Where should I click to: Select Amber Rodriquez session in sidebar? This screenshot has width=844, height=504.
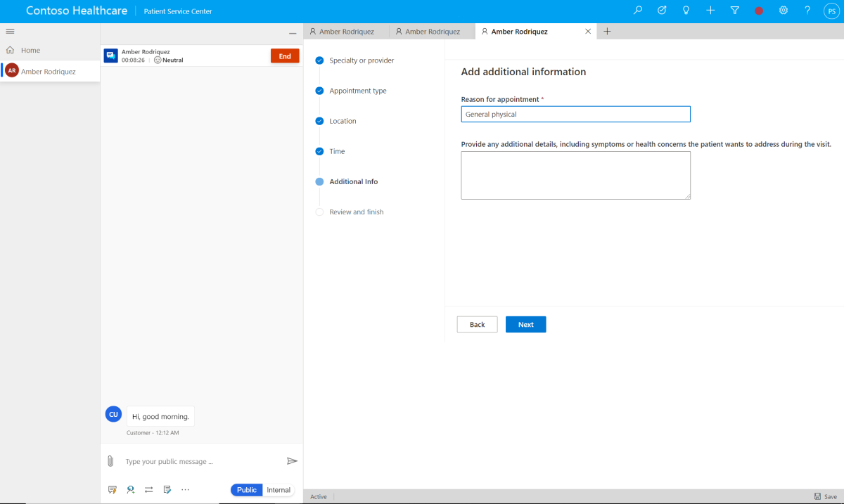(49, 71)
